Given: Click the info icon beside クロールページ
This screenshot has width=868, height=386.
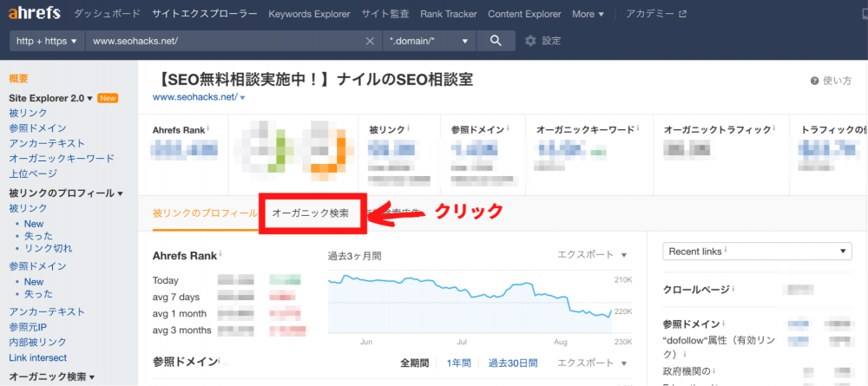Looking at the screenshot, I should click(x=733, y=289).
